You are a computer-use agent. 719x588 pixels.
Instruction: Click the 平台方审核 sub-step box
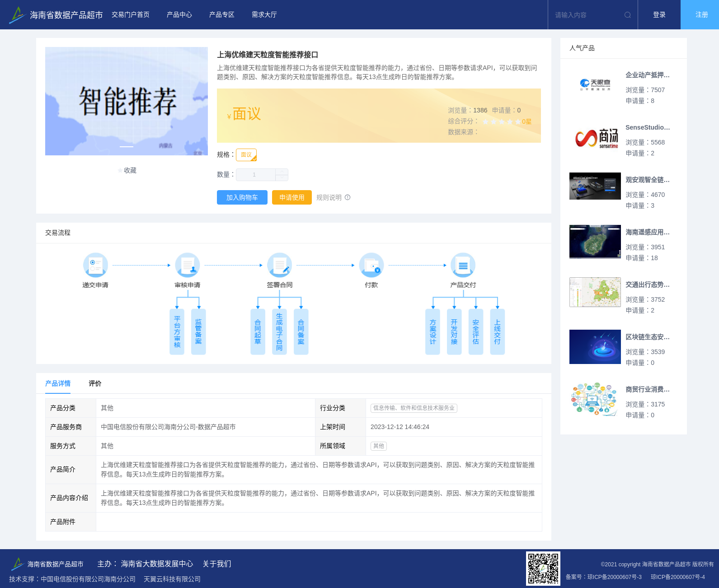(177, 332)
